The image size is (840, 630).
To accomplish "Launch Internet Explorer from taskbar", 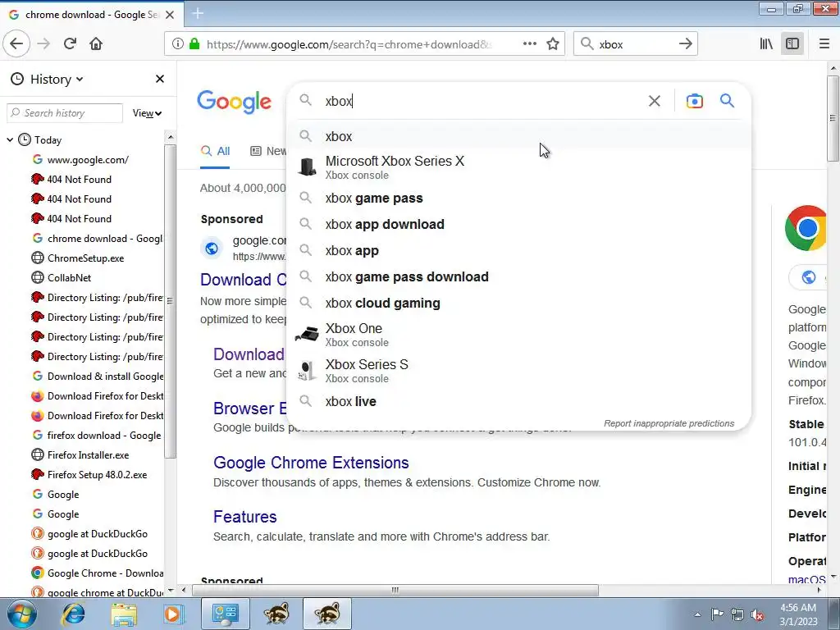I will pyautogui.click(x=73, y=614).
